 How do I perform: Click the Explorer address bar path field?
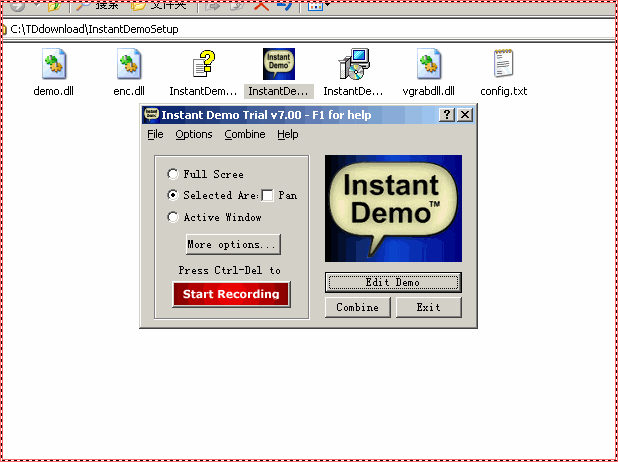(309, 29)
